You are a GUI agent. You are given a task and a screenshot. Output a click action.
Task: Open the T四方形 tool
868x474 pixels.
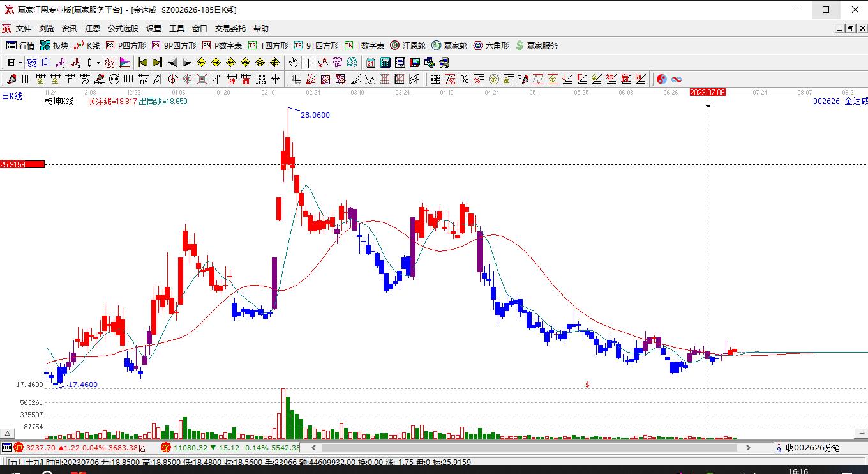(268, 45)
